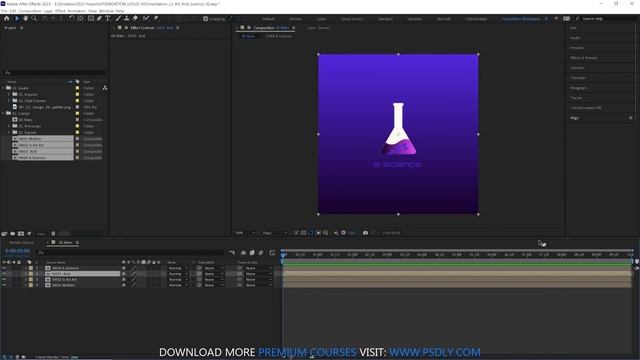640x360 pixels.
Task: Click label color swatch of the palette.png item
Action: 77,107
